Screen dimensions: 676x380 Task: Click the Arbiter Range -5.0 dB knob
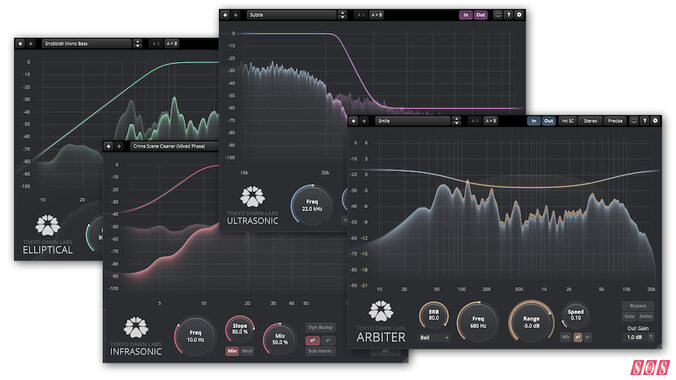[531, 322]
